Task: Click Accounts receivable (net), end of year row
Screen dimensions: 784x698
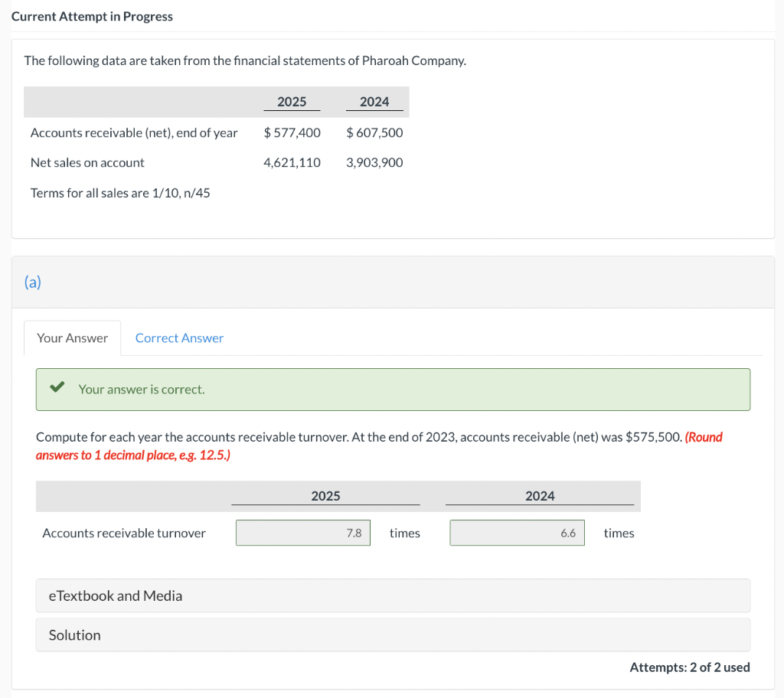Action: pyautogui.click(x=134, y=132)
